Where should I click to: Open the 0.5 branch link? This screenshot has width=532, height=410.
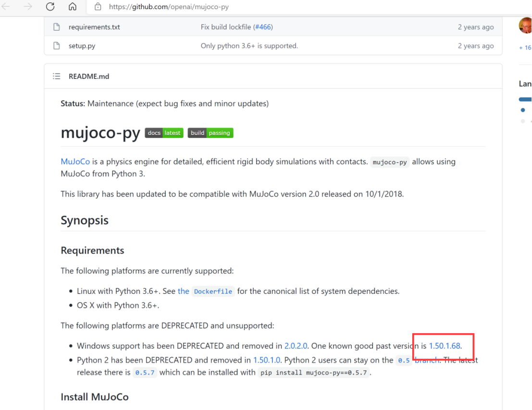pyautogui.click(x=404, y=360)
